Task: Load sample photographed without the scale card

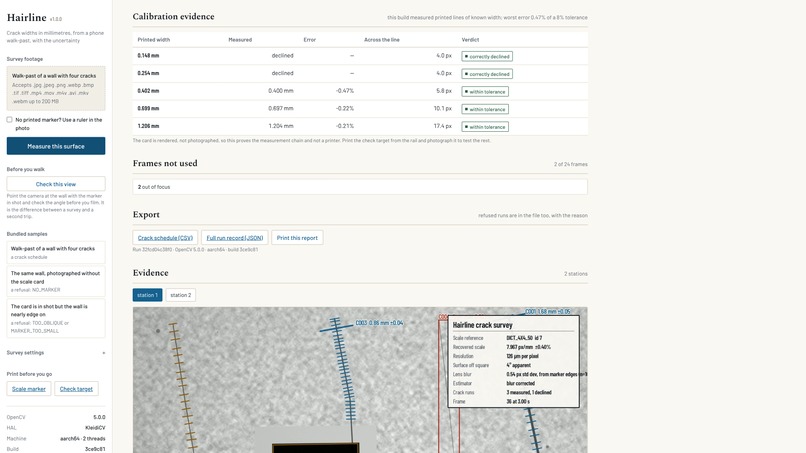Action: pos(56,281)
